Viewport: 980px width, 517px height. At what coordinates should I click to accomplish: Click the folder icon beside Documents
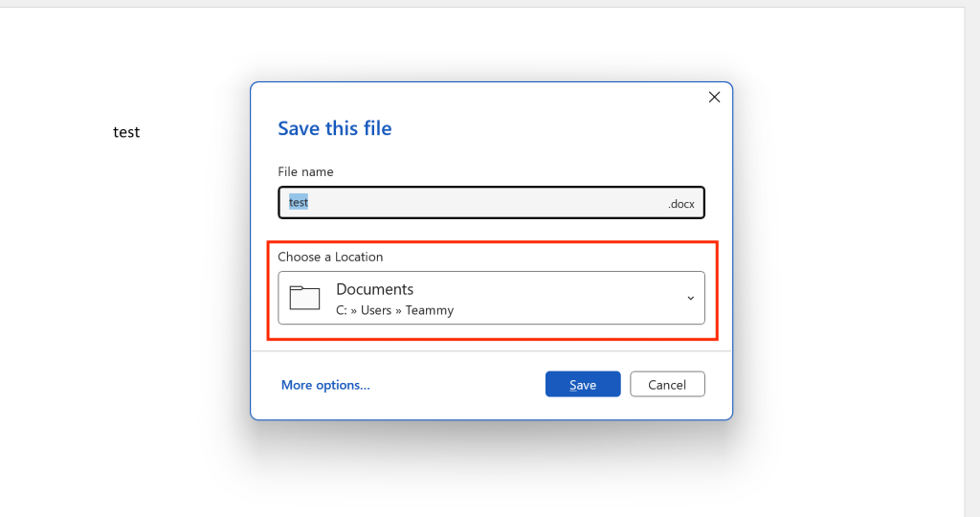click(304, 298)
